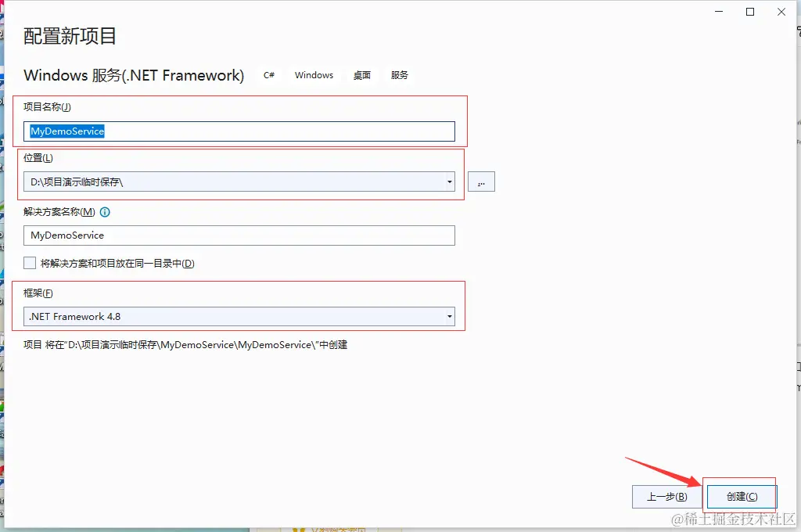Click the C# tag label
This screenshot has height=532, width=801.
269,75
